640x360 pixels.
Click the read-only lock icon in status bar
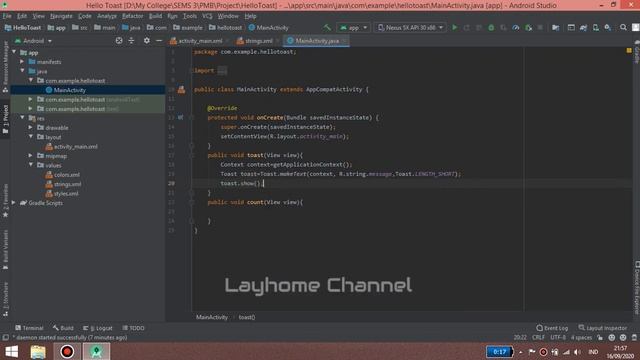pos(600,338)
